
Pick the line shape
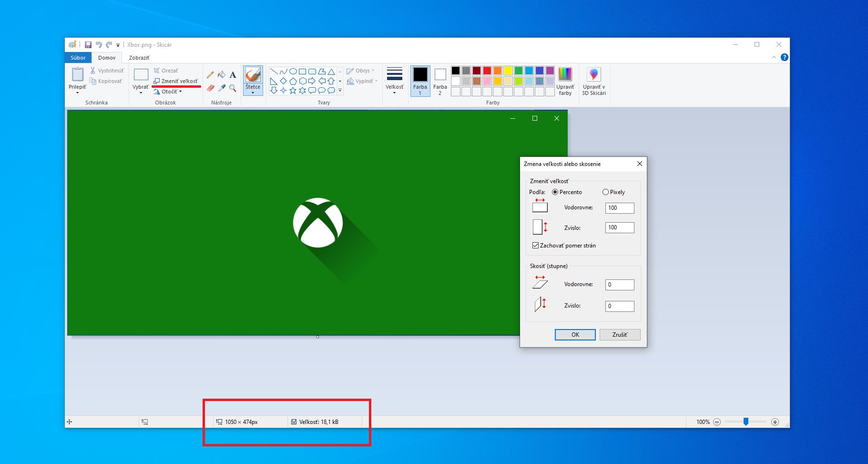[x=274, y=72]
